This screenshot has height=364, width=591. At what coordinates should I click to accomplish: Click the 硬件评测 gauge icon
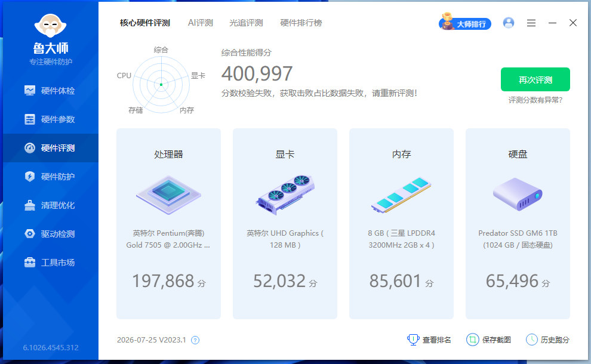coord(30,148)
